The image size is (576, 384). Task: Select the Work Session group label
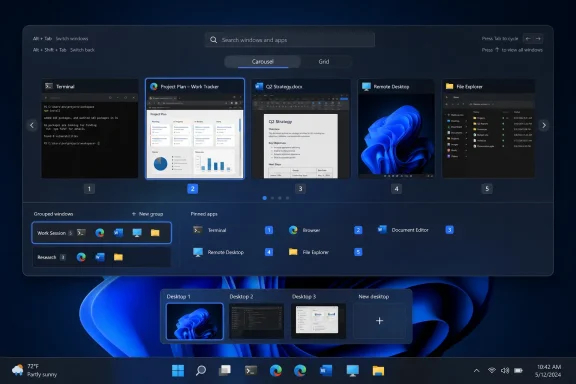51,233
